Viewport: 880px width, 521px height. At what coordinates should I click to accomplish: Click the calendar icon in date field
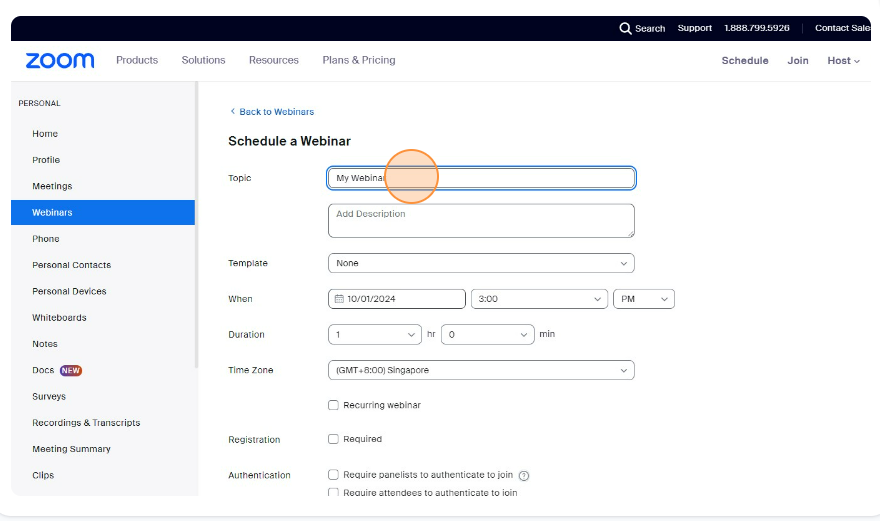[339, 299]
